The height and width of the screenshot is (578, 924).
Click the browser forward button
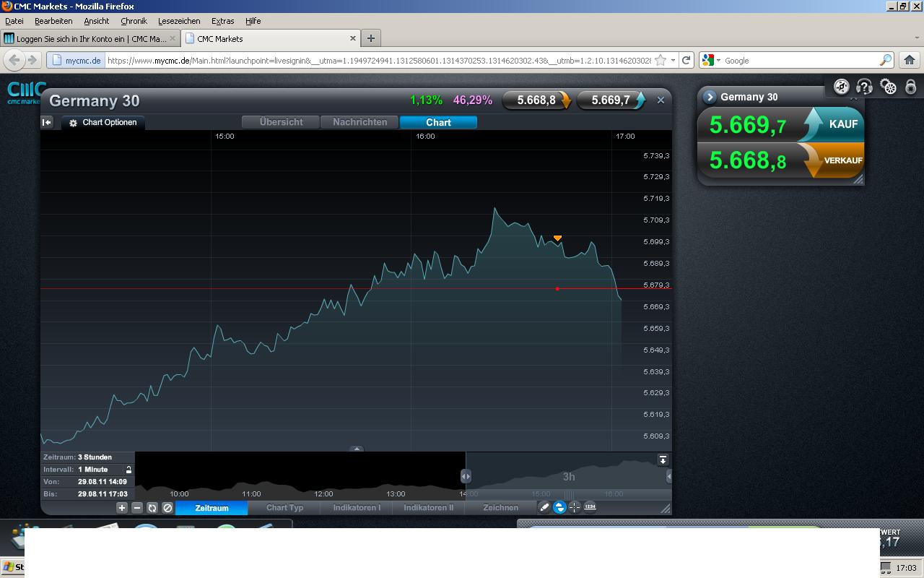[x=32, y=60]
